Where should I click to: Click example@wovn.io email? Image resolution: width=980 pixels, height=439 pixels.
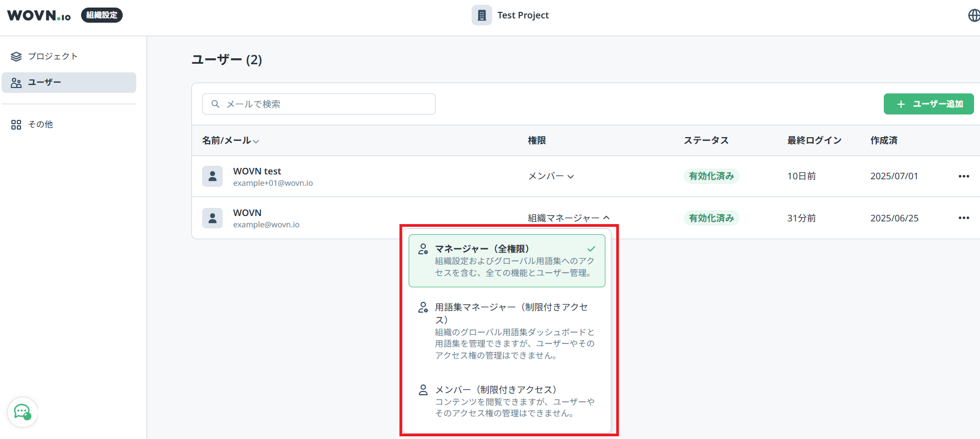point(266,225)
